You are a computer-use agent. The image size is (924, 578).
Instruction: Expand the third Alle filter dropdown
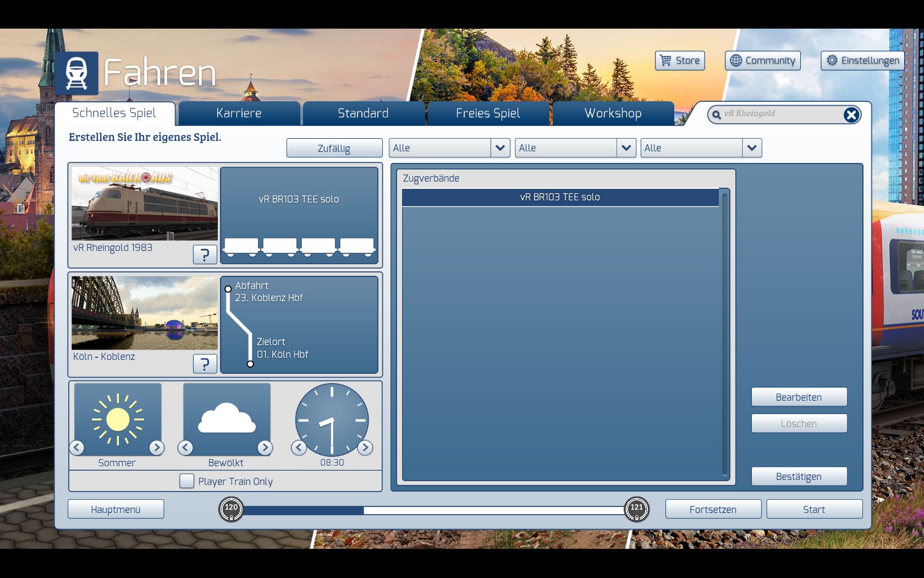pos(752,148)
